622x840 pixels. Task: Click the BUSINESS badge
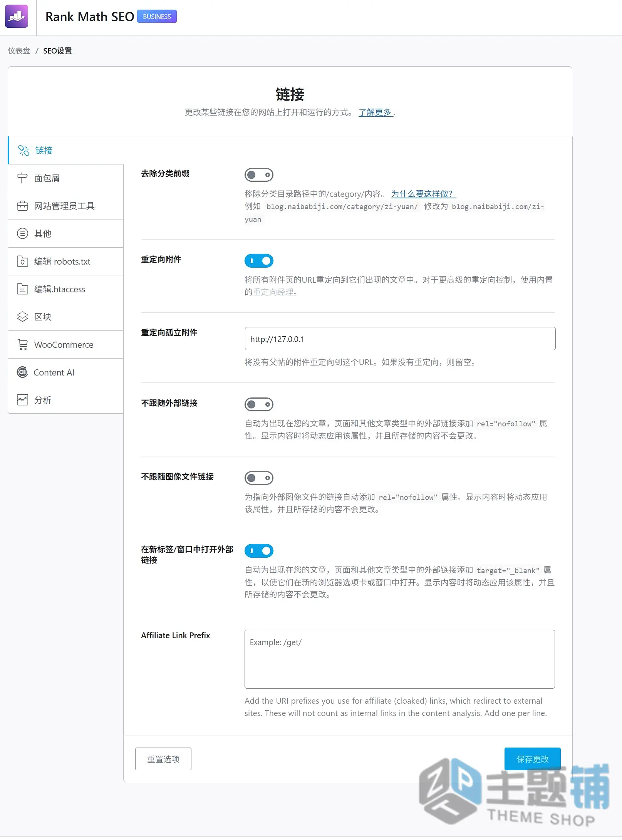[157, 17]
